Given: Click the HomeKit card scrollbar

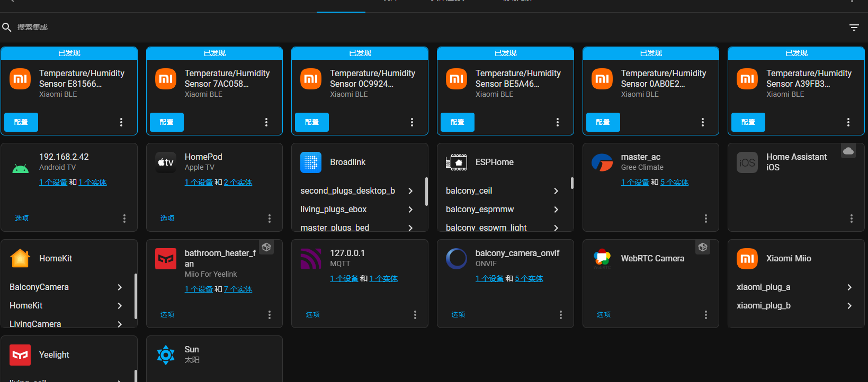Looking at the screenshot, I should (136, 296).
